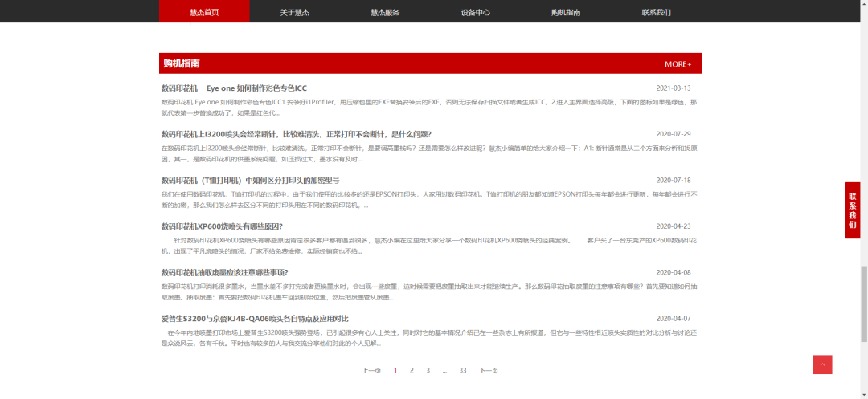Screen dimensions: 868x399
Task: Click the date 2020-07-29
Action: coord(674,134)
